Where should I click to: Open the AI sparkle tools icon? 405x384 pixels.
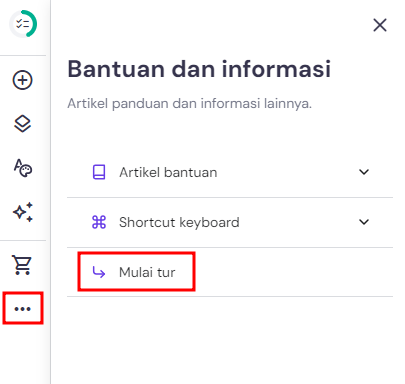point(23,212)
